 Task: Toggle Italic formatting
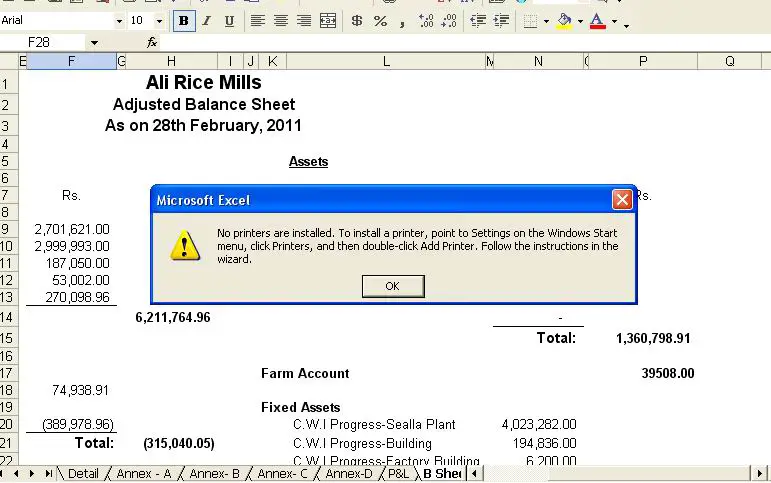[x=207, y=21]
